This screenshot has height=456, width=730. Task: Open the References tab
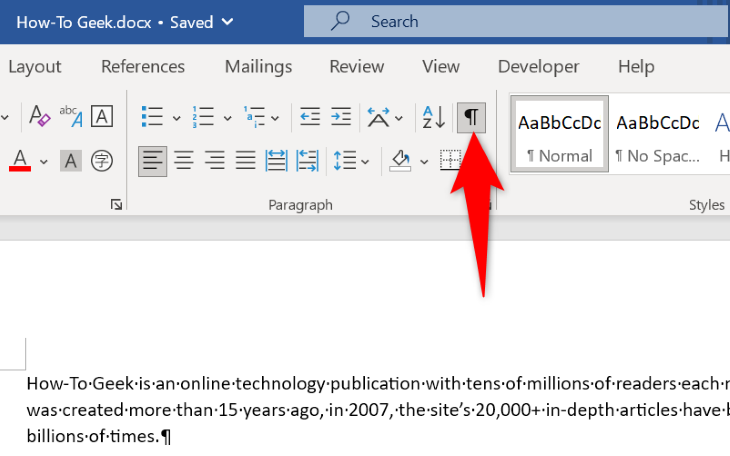click(x=143, y=67)
